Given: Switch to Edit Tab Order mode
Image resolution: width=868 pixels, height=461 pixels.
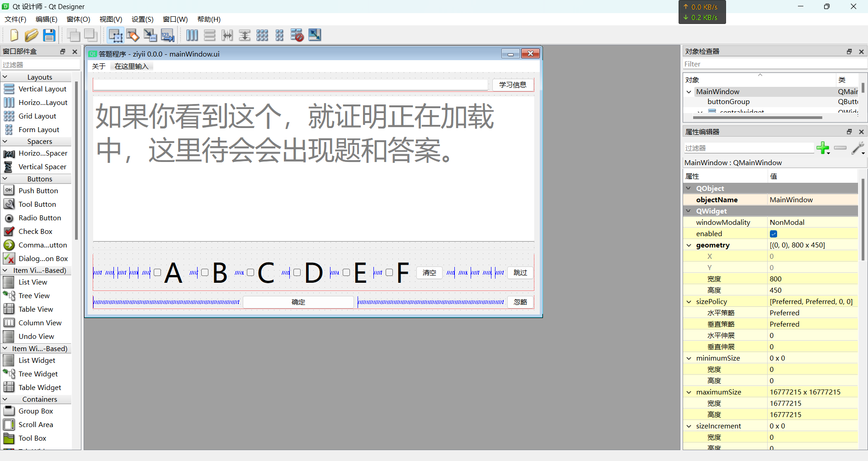Looking at the screenshot, I should 167,35.
